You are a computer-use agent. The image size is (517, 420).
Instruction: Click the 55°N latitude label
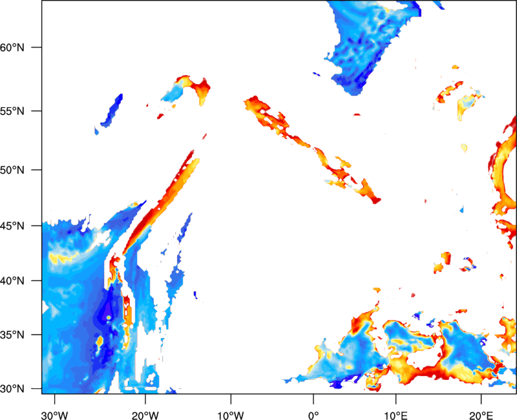[x=12, y=111]
